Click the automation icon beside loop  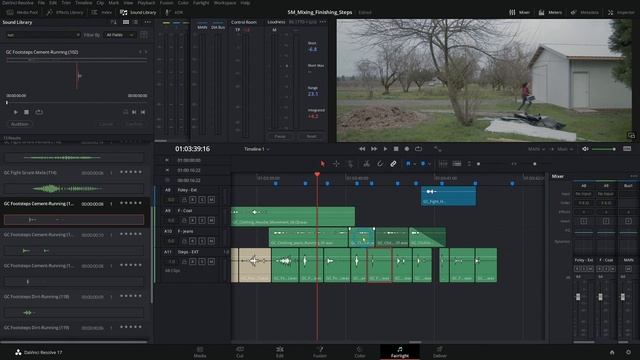438,149
